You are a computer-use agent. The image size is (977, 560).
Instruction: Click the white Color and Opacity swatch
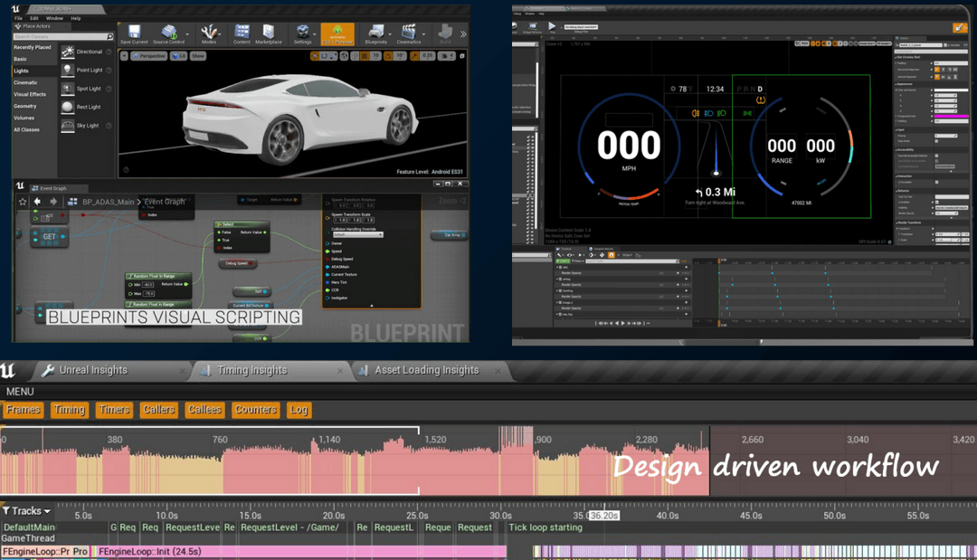click(x=952, y=90)
